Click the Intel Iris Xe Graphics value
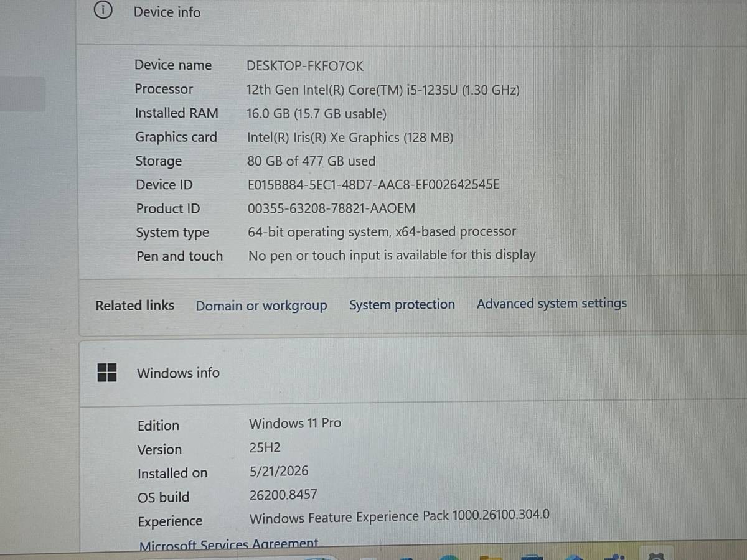 tap(350, 138)
